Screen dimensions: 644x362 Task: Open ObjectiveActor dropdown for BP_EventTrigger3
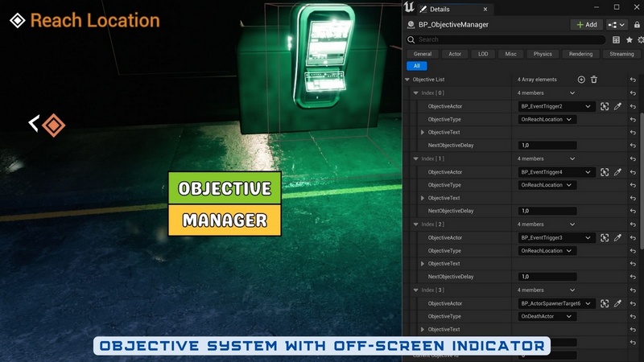556,237
